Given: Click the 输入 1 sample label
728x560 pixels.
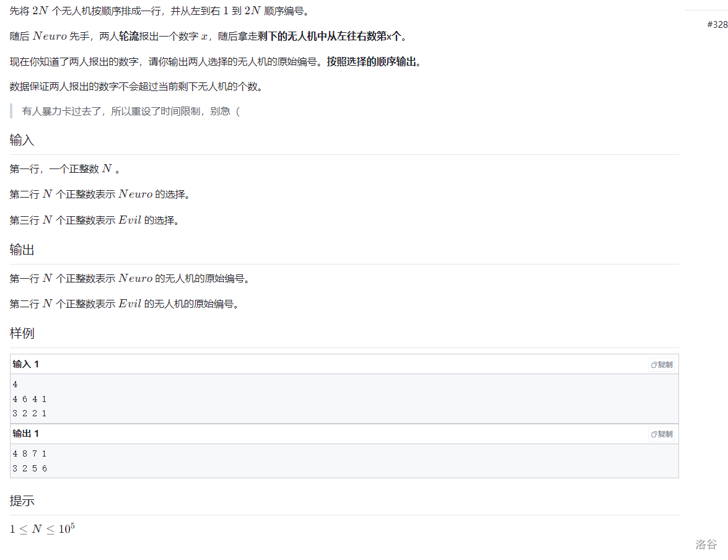Looking at the screenshot, I should 26,364.
